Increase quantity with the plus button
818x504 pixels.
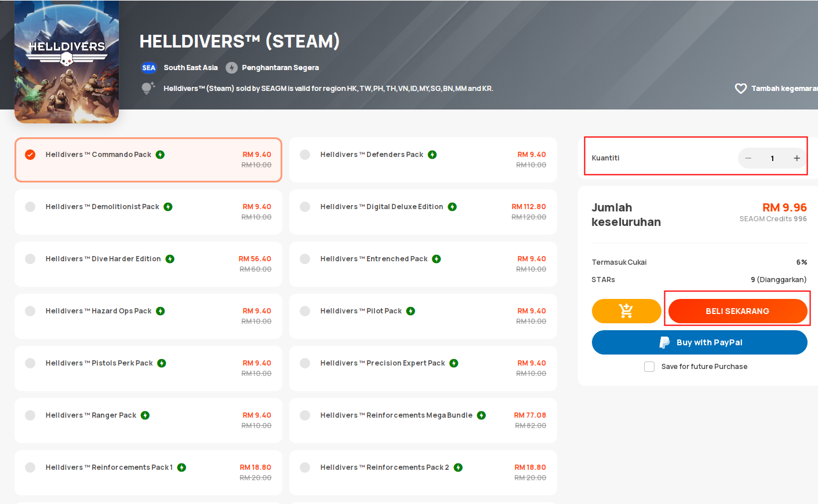pos(797,158)
